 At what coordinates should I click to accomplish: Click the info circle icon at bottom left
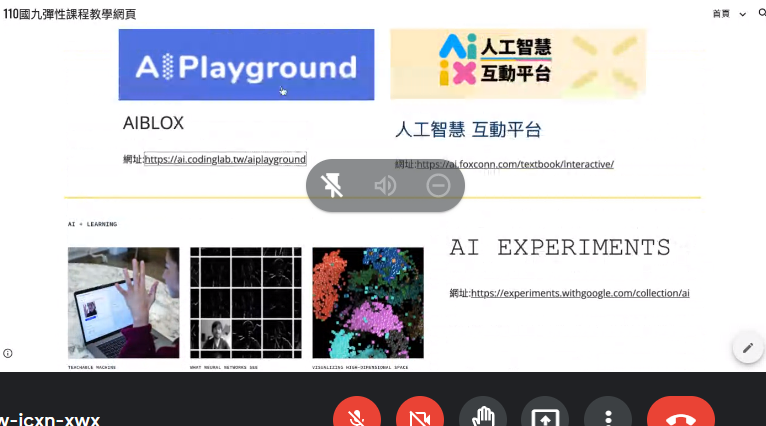pyautogui.click(x=8, y=353)
